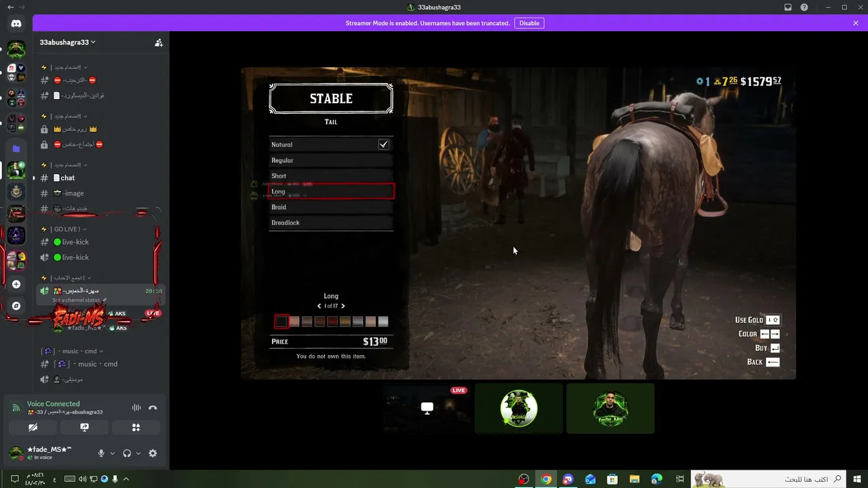Click the Voice Connected status text
The image size is (868, 488).
[54, 404]
